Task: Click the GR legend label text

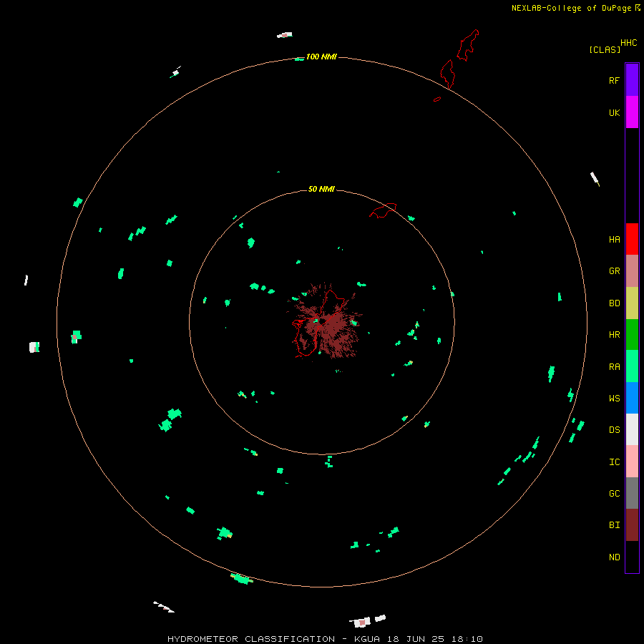Action: coord(614,271)
